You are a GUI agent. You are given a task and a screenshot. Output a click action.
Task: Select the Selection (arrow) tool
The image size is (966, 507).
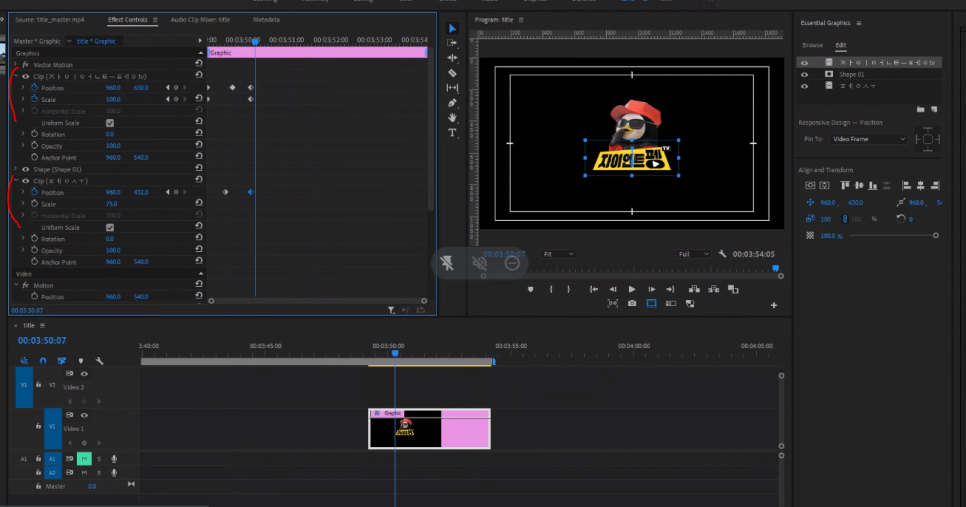click(x=452, y=28)
